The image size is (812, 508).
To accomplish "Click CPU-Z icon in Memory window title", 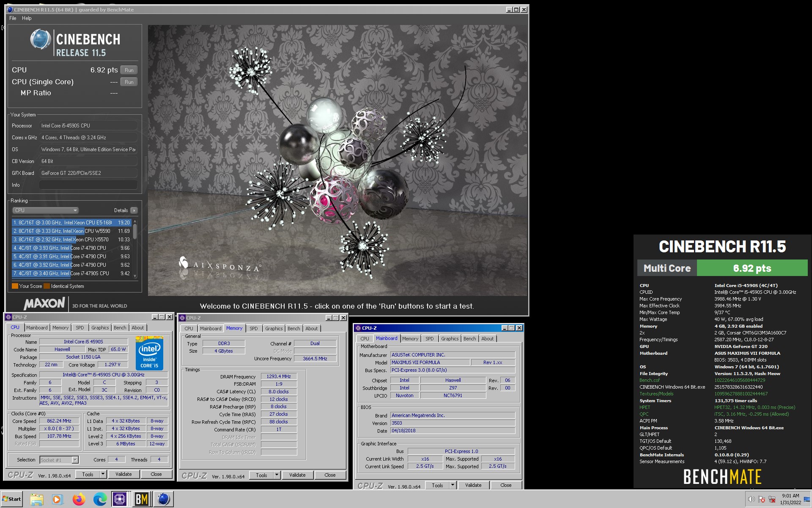I will coord(182,318).
